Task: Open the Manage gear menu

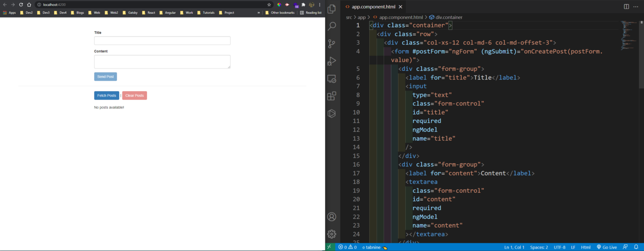Action: (332, 234)
